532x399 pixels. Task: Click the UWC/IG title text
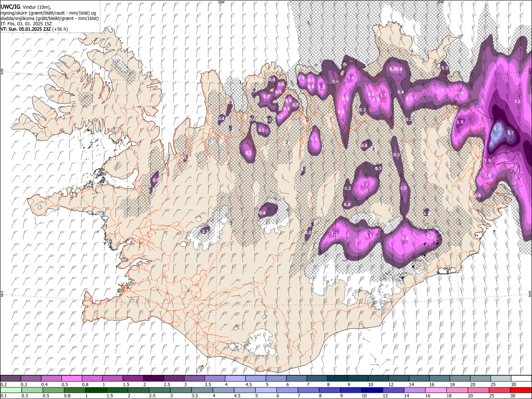coord(10,7)
